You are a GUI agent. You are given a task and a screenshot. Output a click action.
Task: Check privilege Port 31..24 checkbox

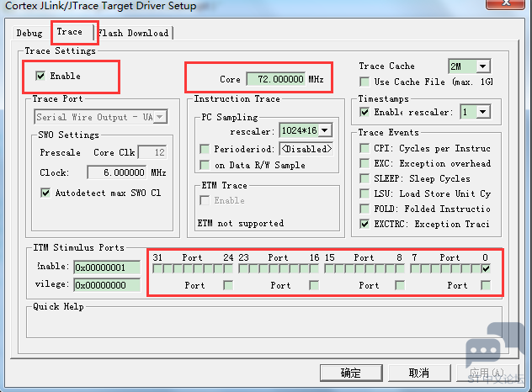click(228, 285)
